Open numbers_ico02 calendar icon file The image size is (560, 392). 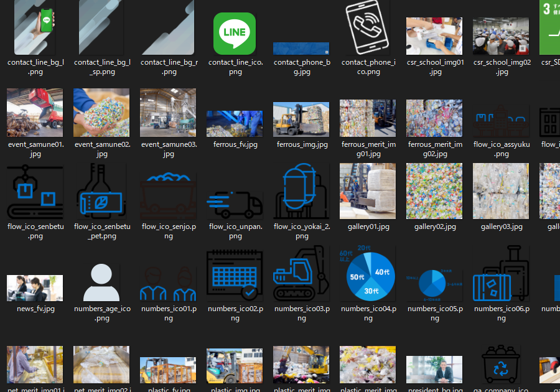pos(235,274)
